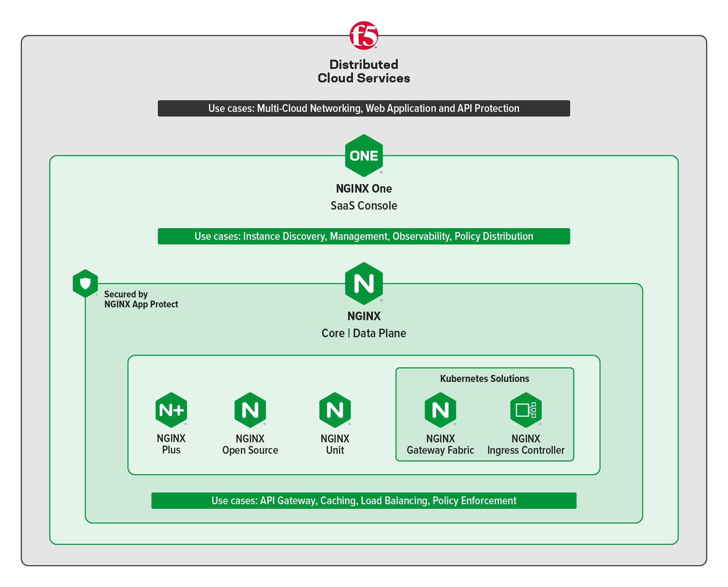
Task: Click the Kubernetes Solutions heading
Action: pos(485,378)
